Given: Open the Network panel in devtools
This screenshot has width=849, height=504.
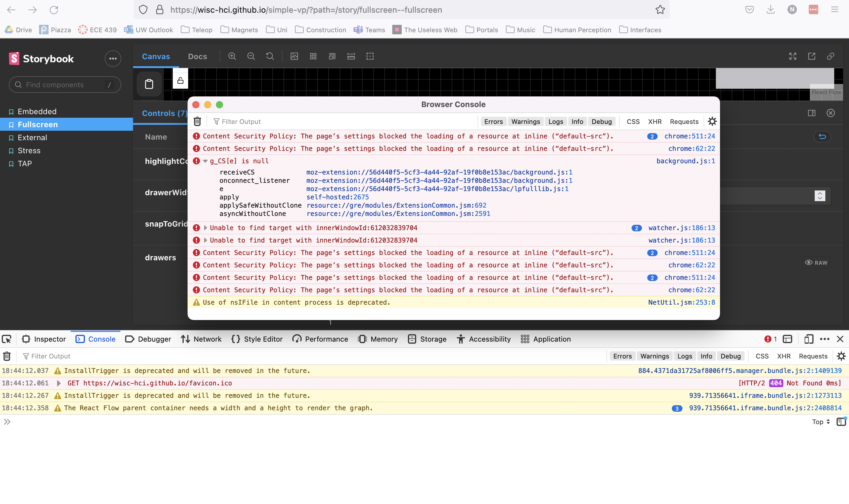Looking at the screenshot, I should 201,339.
